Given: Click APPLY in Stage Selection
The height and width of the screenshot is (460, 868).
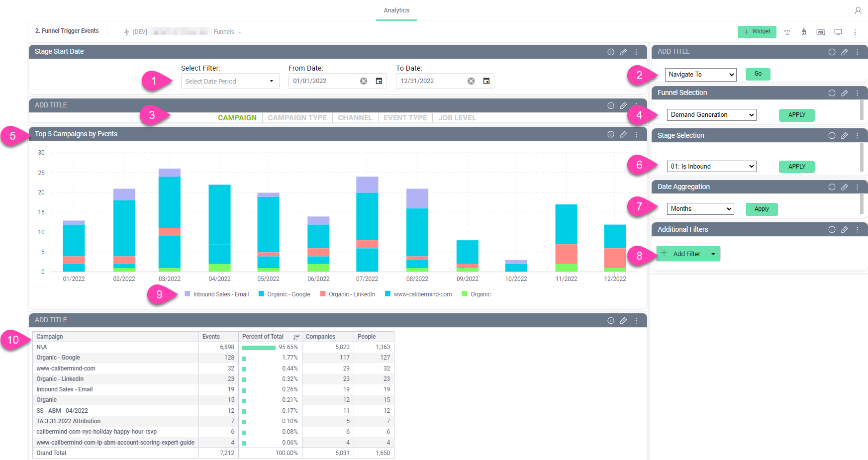Looking at the screenshot, I should (x=797, y=167).
